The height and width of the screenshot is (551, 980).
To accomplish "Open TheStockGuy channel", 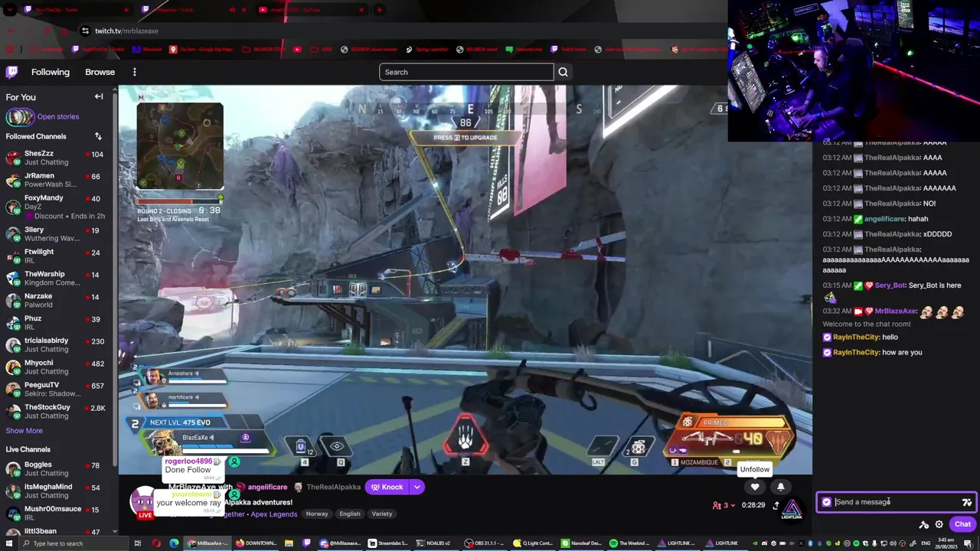I will pyautogui.click(x=55, y=412).
